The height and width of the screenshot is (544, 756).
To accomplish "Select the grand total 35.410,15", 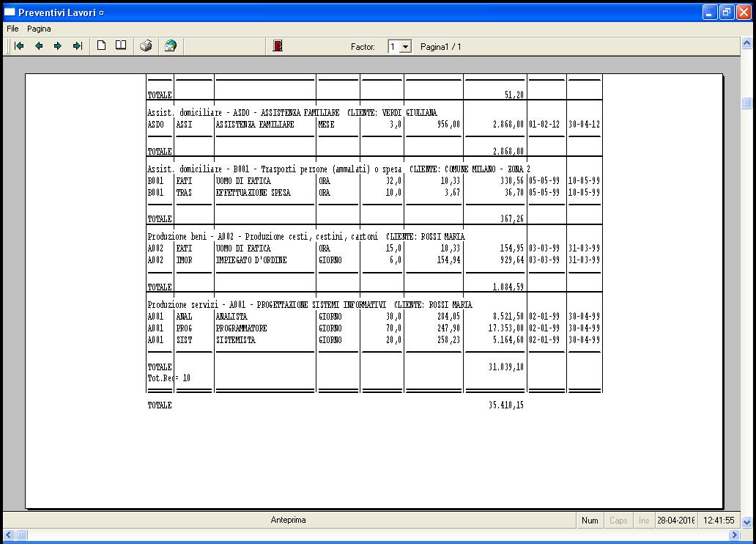I will (x=505, y=405).
